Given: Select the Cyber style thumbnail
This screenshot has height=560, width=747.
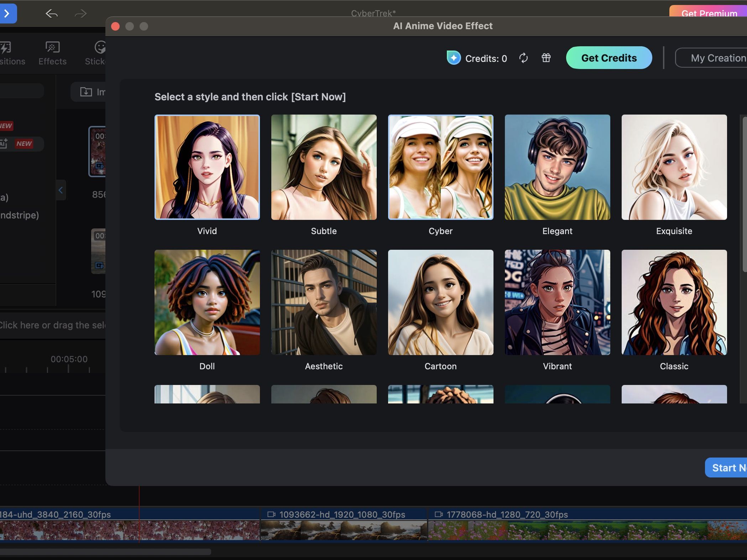Looking at the screenshot, I should coord(440,167).
